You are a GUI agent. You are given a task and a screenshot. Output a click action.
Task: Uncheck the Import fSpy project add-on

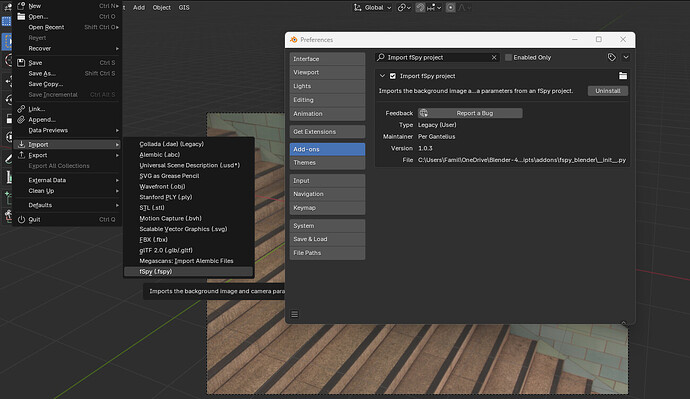(393, 76)
